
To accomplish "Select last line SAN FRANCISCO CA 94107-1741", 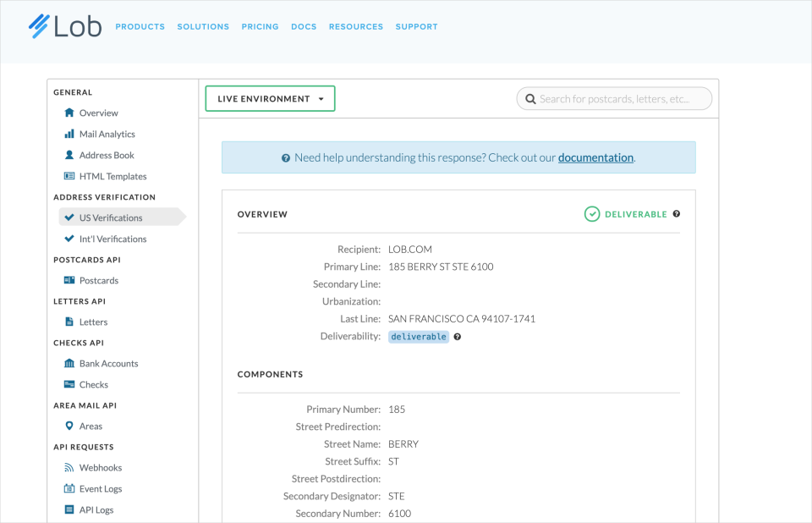I will pyautogui.click(x=462, y=319).
